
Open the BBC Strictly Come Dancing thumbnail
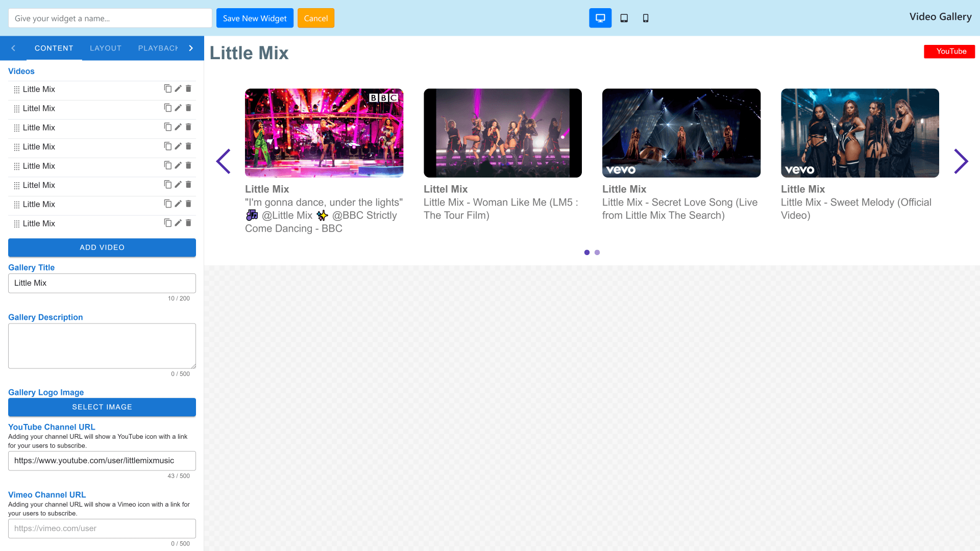[x=324, y=133]
